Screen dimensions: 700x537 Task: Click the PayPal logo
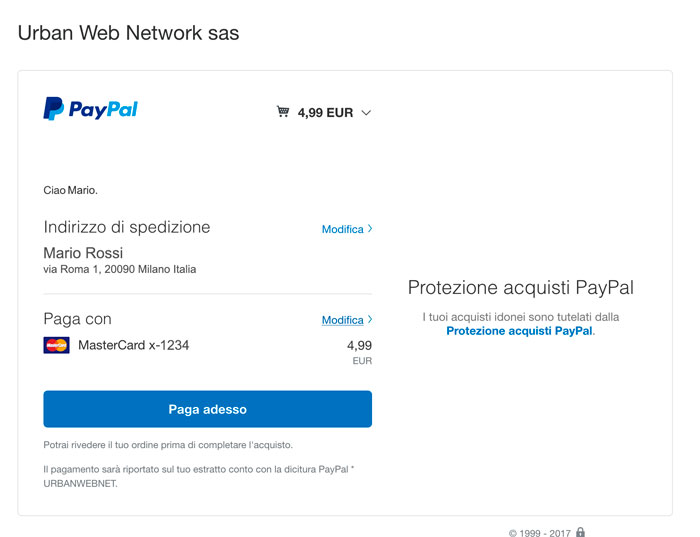tap(91, 109)
